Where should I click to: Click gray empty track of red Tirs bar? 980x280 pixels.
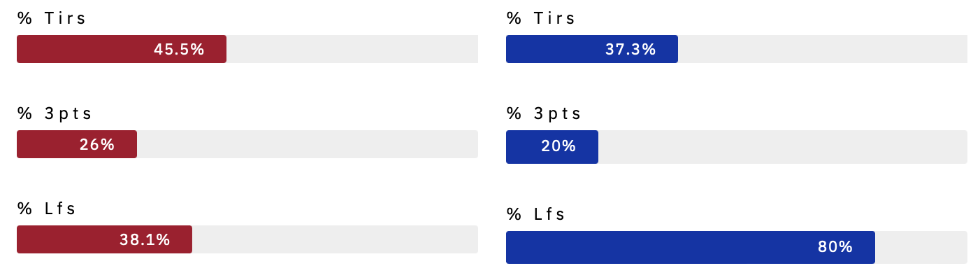(352, 49)
